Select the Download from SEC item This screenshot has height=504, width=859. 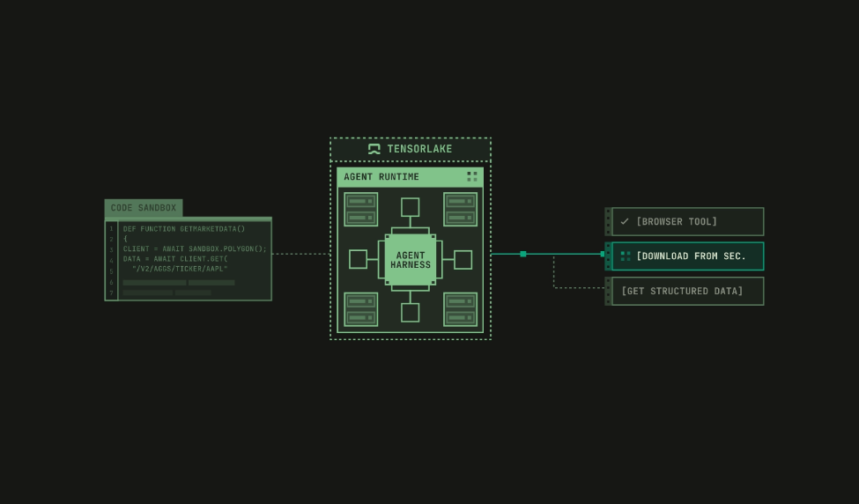(x=691, y=256)
